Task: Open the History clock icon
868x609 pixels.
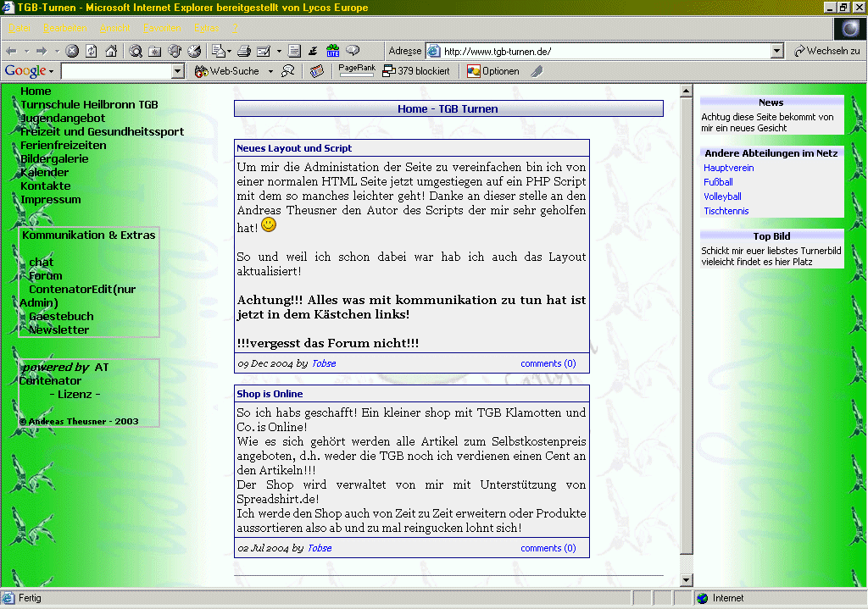Action: 194,51
